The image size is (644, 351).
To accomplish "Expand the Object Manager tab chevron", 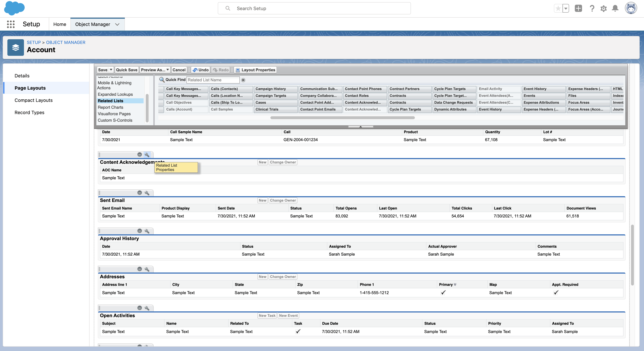I will [117, 24].
